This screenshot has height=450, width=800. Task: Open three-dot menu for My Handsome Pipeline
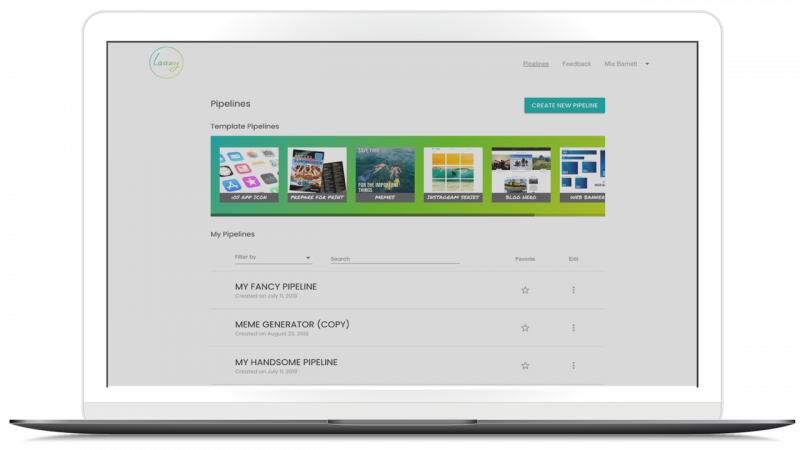[x=573, y=365]
